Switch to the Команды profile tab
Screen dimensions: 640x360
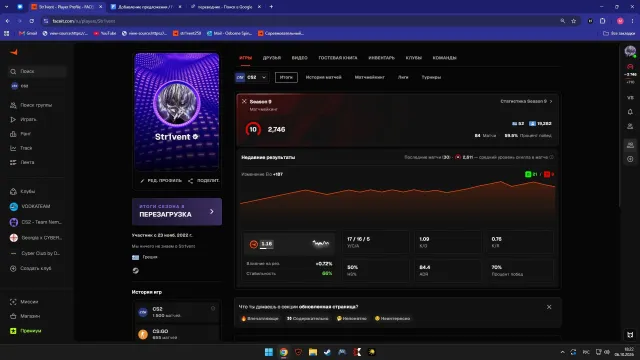pos(444,58)
